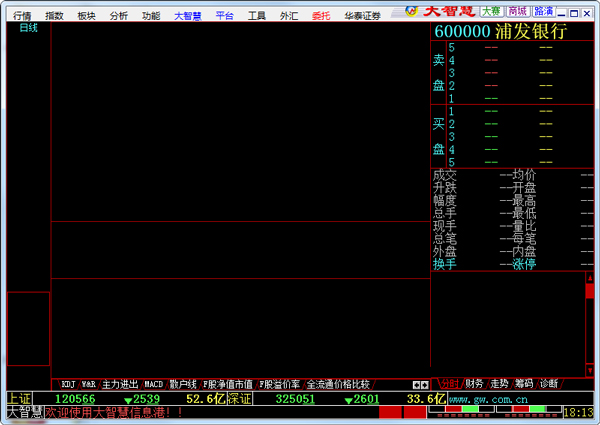Select the F股净值市值 indicator tab
600x425 pixels.
click(x=227, y=384)
